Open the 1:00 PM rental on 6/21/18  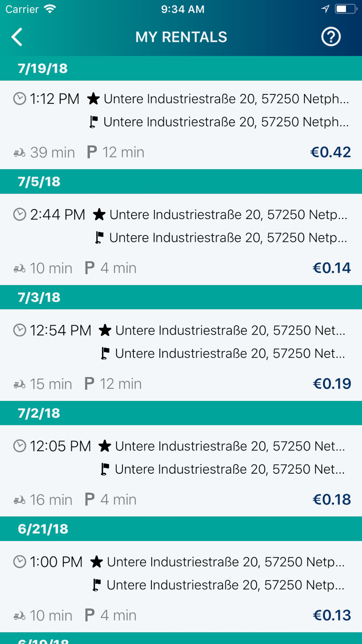181,586
